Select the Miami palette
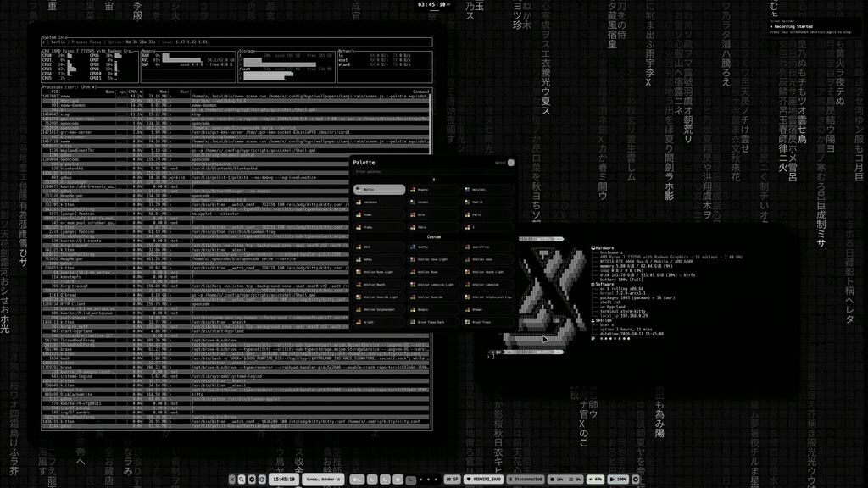The image size is (868, 488). 379,214
